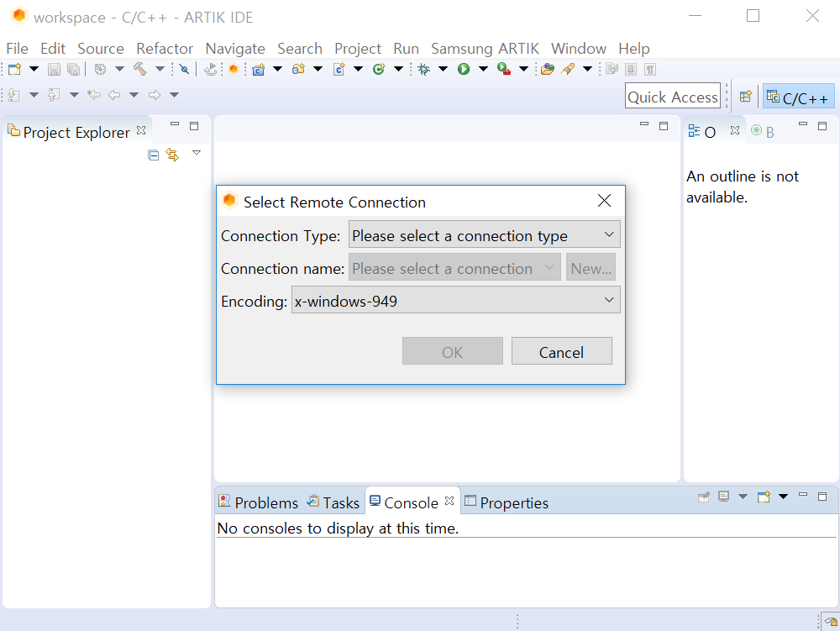Open the Samsung ARTIK menu
The width and height of the screenshot is (840, 631).
(485, 49)
